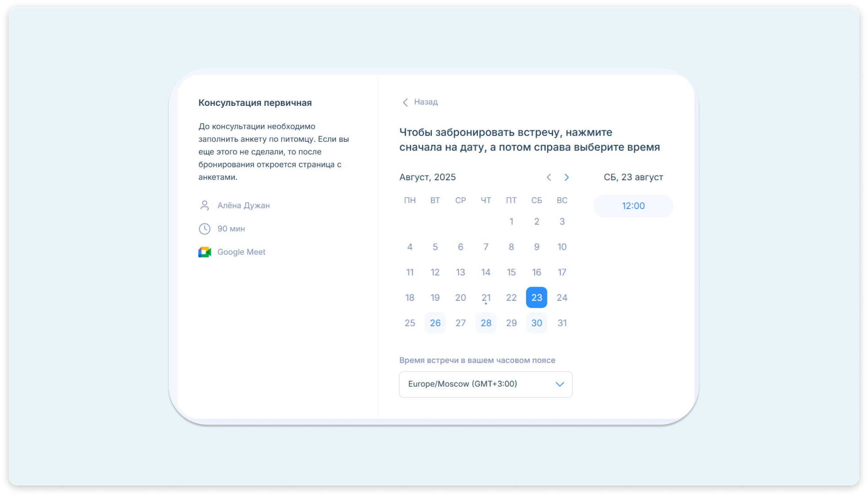The width and height of the screenshot is (868, 496).
Task: Select the 12:00 time slot
Action: click(633, 206)
